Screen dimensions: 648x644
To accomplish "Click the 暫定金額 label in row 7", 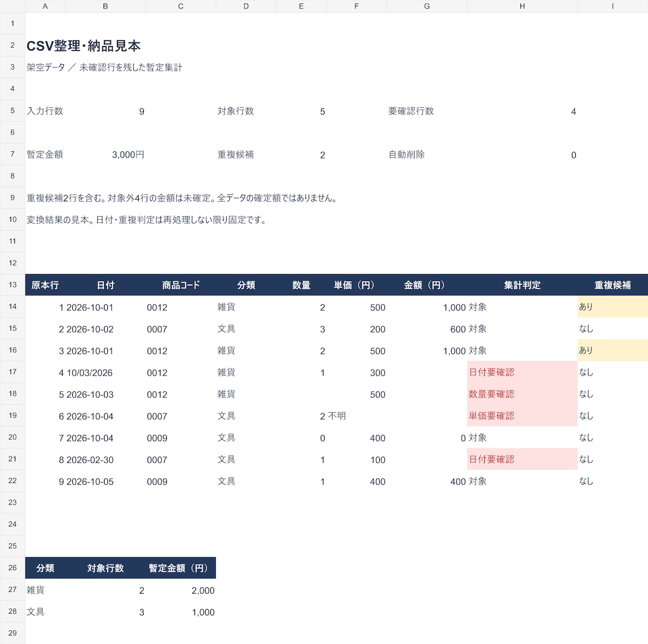I will point(45,155).
